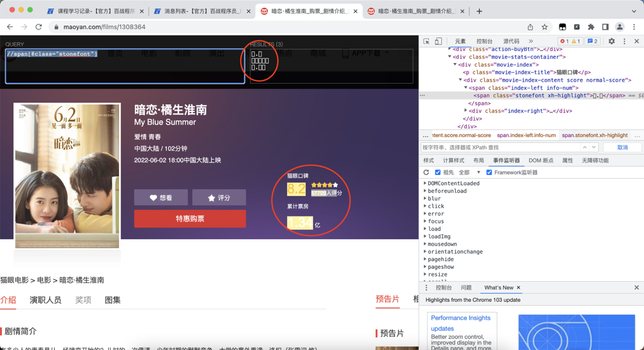This screenshot has width=644, height=350.
Task: Reload the page with refresh icon
Action: (x=39, y=27)
